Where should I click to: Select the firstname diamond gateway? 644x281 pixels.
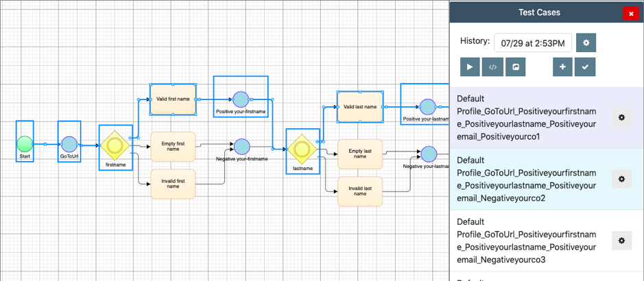[115, 145]
